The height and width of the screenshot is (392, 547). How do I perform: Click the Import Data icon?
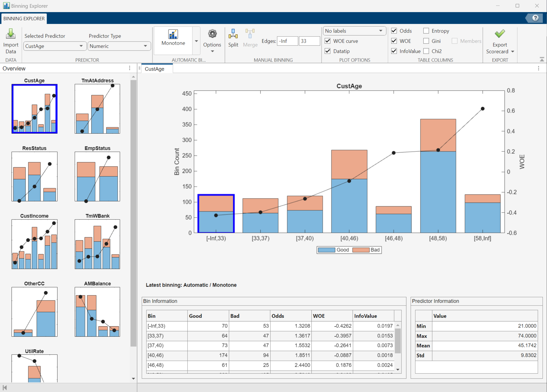click(x=11, y=34)
